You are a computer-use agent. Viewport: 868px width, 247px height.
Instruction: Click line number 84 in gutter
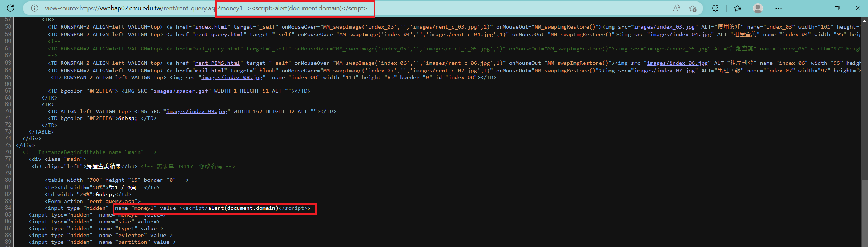[x=8, y=208]
